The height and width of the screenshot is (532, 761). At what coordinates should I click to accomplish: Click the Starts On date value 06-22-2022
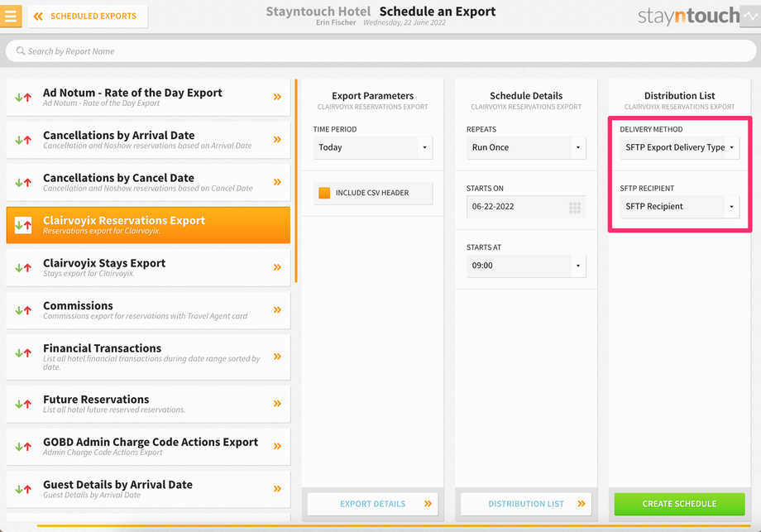pos(493,207)
